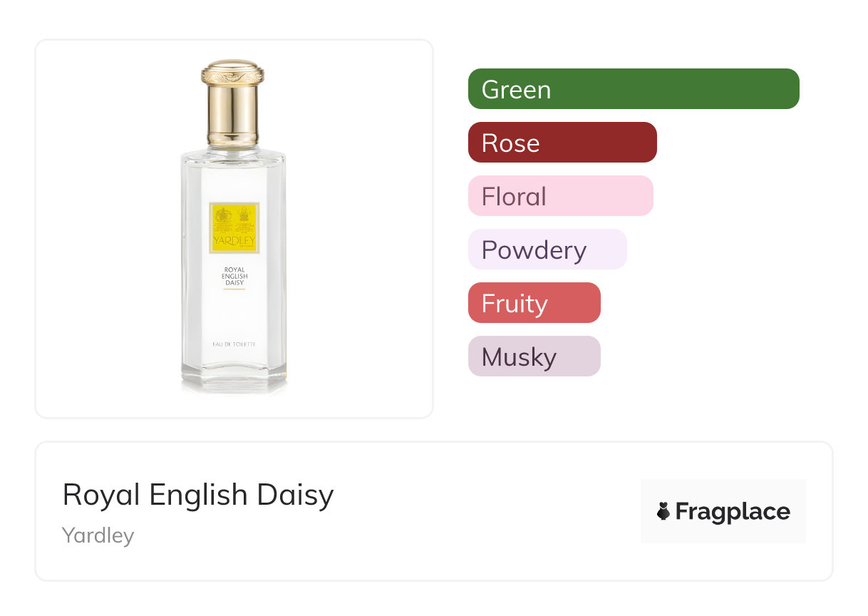This screenshot has width=868, height=616.
Task: Click the bottle's gold neck collar
Action: [x=232, y=135]
